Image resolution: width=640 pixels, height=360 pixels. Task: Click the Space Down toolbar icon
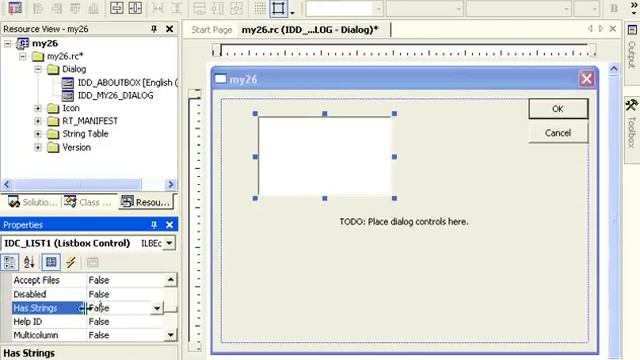(x=176, y=8)
